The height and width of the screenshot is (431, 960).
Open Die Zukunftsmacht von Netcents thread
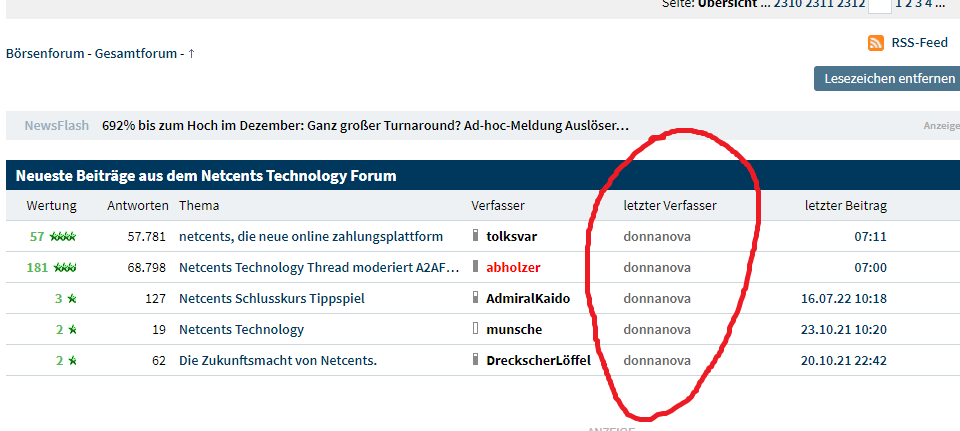pos(278,361)
